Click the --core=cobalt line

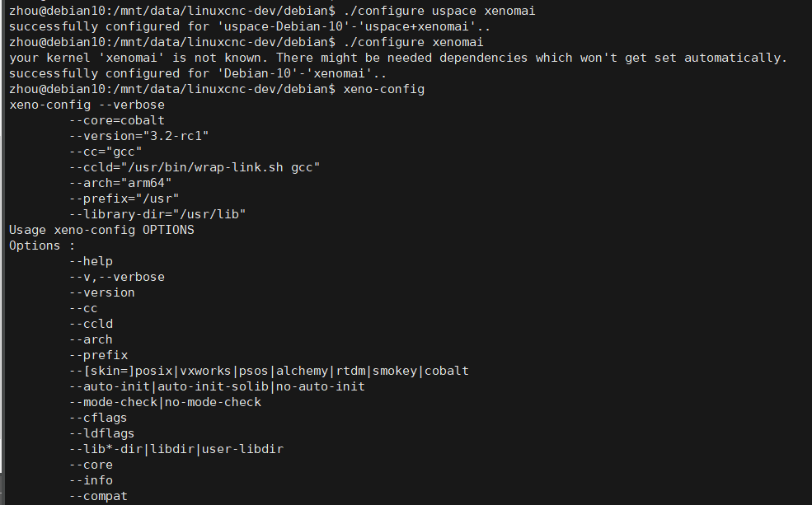point(117,120)
